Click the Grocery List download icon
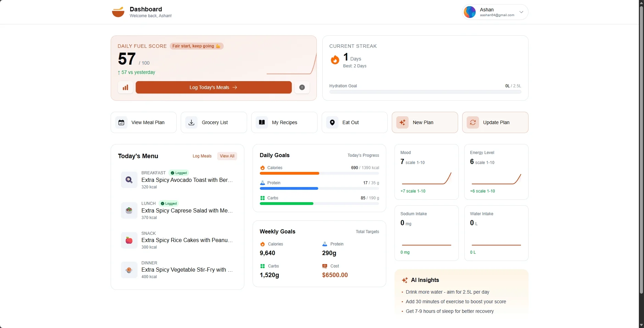 [x=191, y=122]
